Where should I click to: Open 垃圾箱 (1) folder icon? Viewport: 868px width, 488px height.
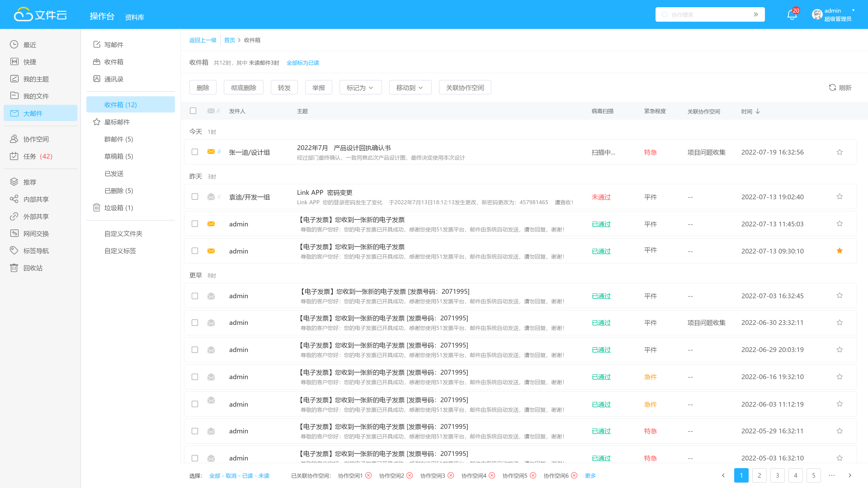tap(97, 208)
